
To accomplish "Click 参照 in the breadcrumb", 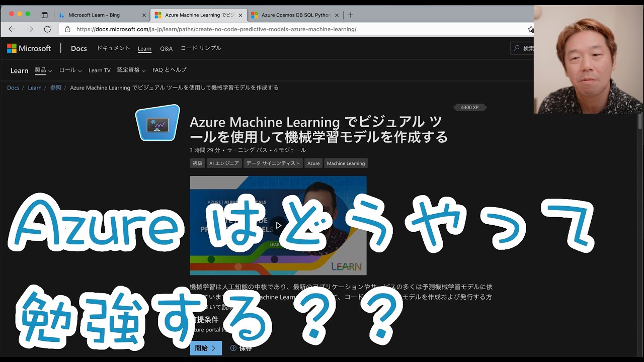I will pyautogui.click(x=56, y=87).
